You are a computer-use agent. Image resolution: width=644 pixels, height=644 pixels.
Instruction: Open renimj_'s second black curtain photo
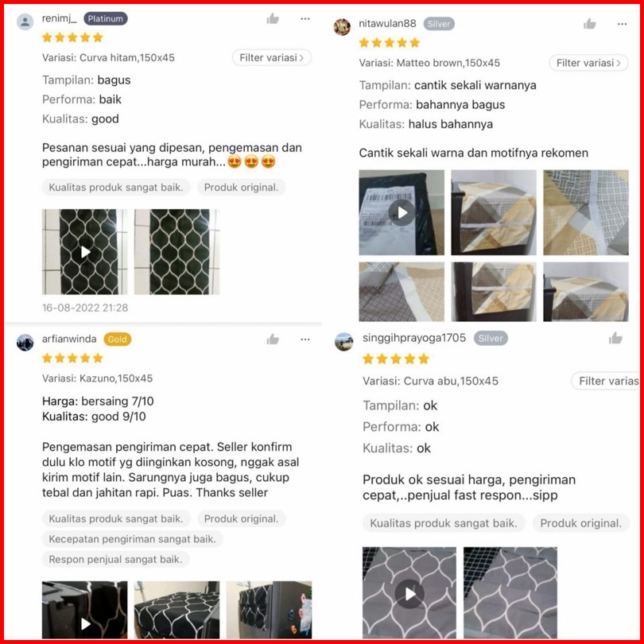(x=177, y=252)
